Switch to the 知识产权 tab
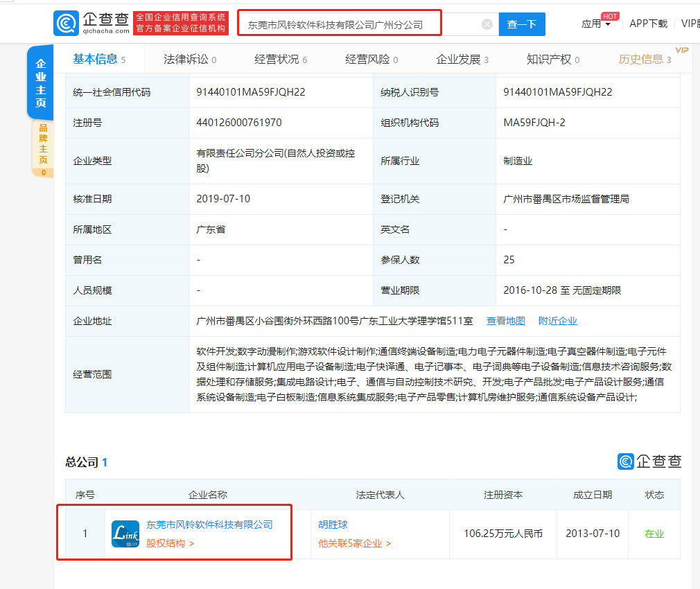700x589 pixels. (x=553, y=59)
